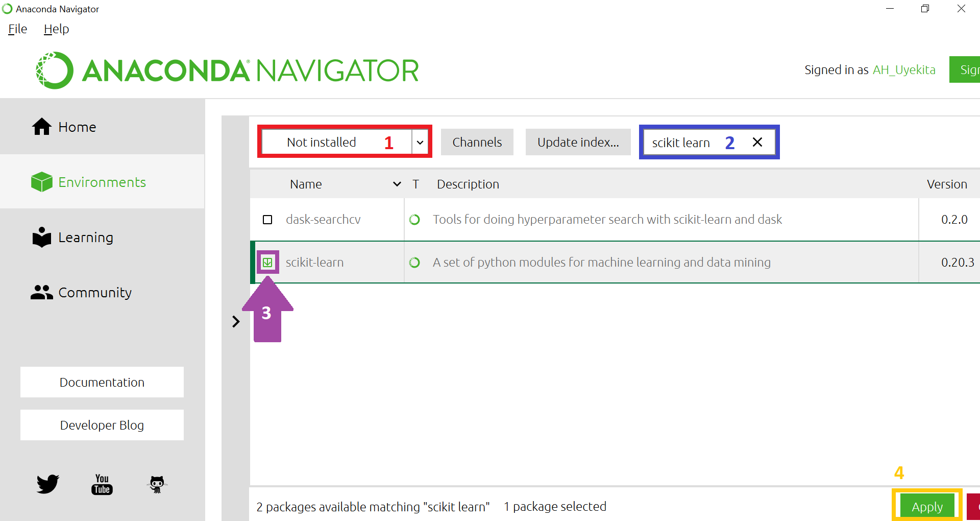The width and height of the screenshot is (980, 521).
Task: Open the Documentation link
Action: [x=102, y=382]
